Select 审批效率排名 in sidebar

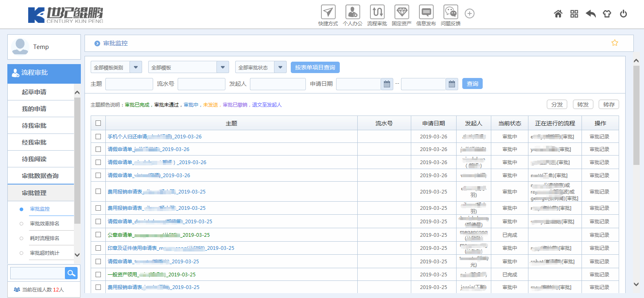point(45,224)
